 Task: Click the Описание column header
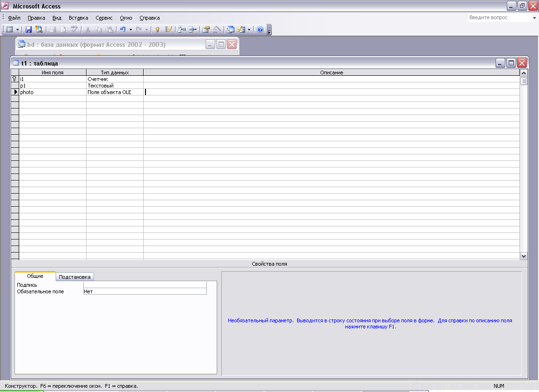(x=331, y=73)
